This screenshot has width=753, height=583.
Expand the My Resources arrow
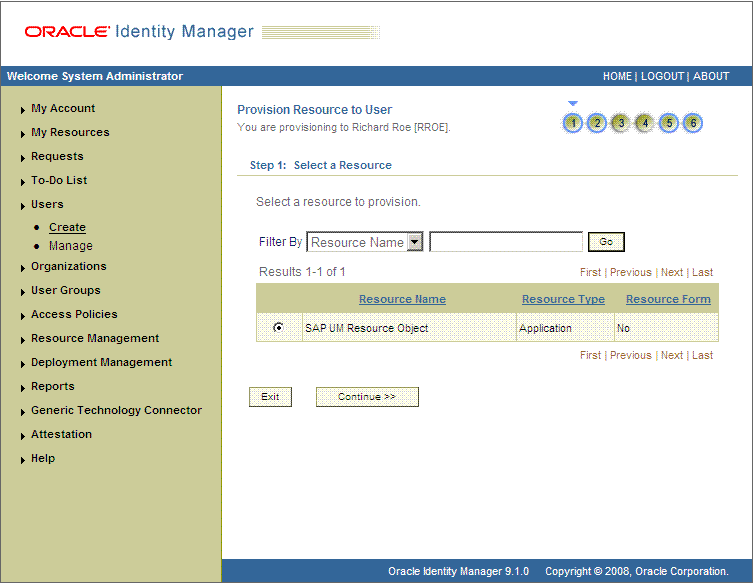pos(23,134)
